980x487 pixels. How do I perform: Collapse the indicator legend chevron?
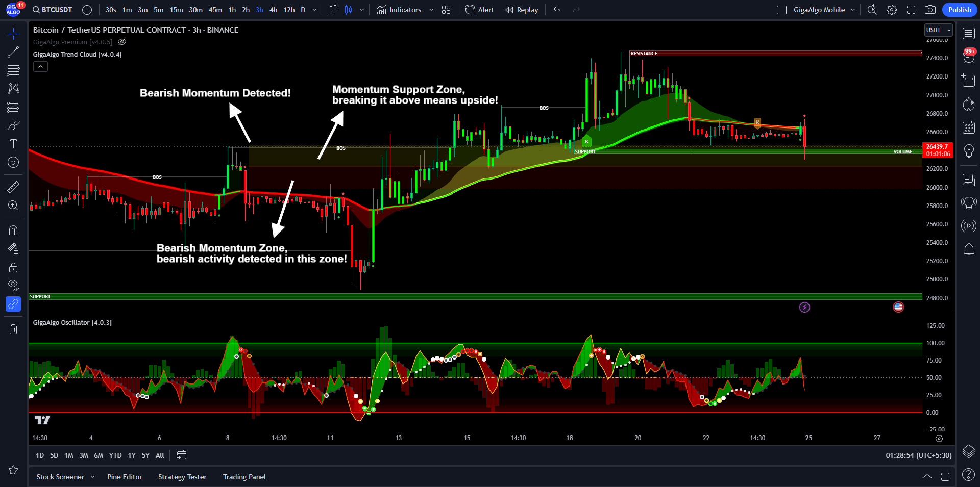(40, 66)
